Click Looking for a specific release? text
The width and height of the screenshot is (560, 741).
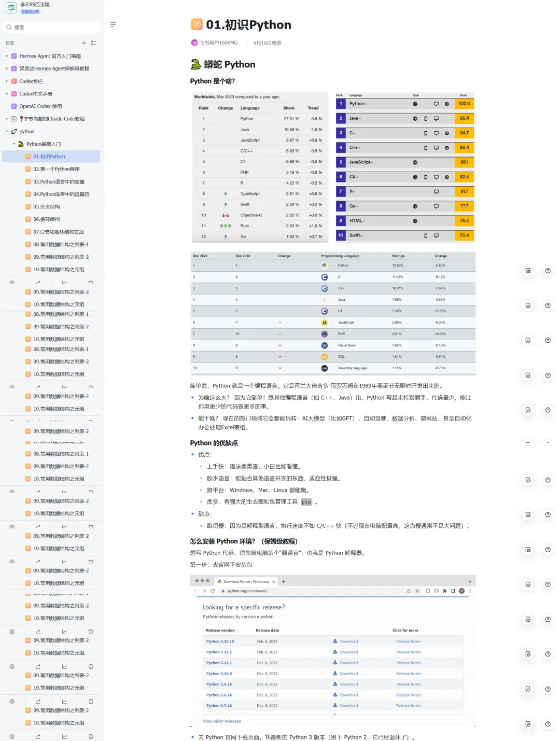(244, 607)
